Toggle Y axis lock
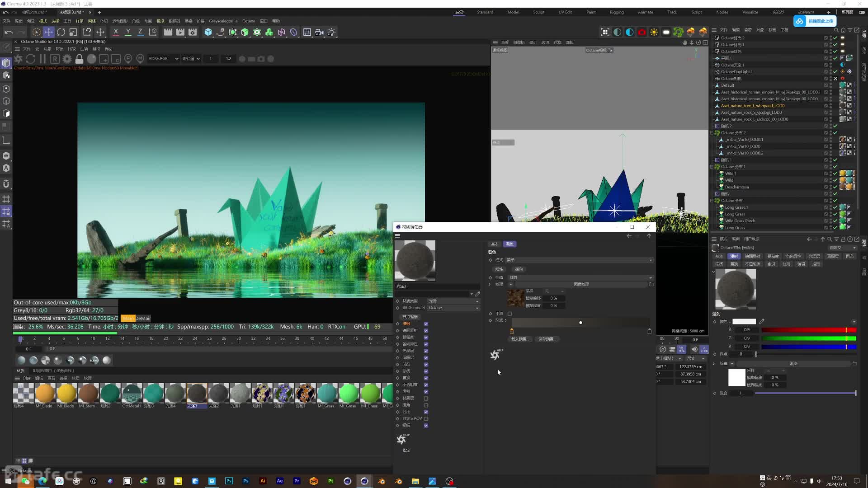 128,32
